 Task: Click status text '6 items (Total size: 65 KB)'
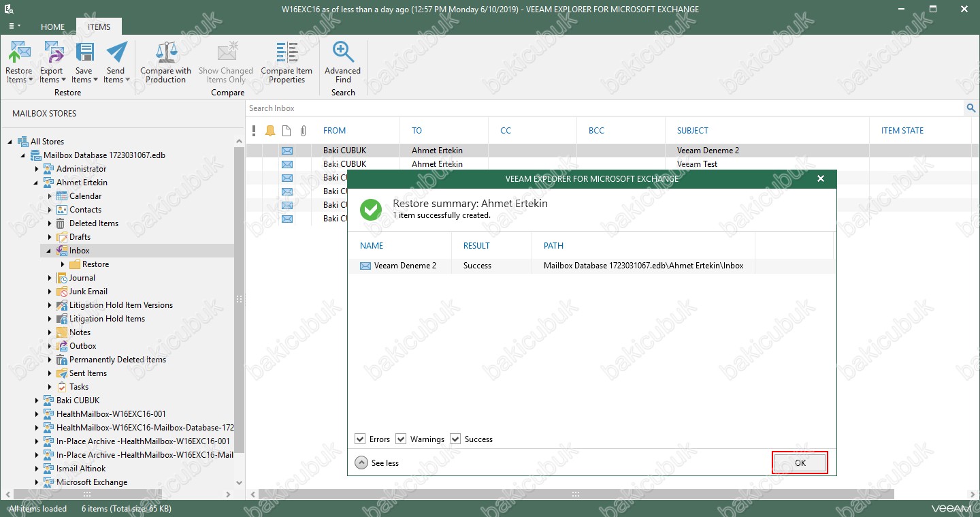point(127,509)
